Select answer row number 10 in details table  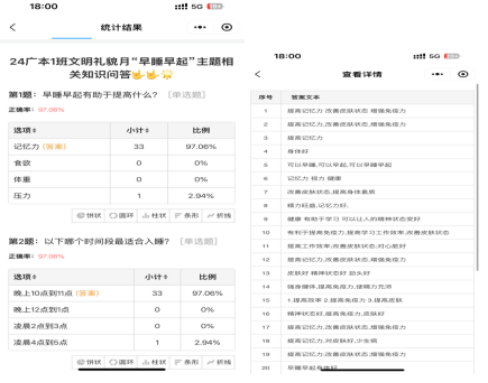click(362, 232)
